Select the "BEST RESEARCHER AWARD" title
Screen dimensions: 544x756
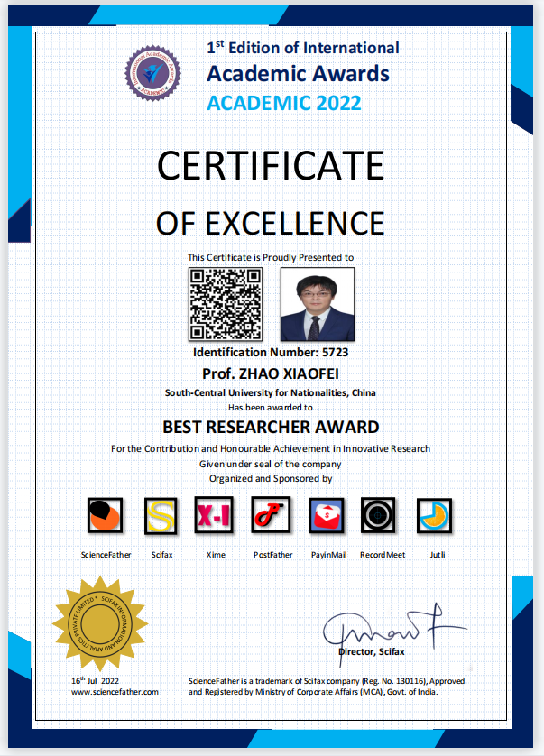[271, 427]
